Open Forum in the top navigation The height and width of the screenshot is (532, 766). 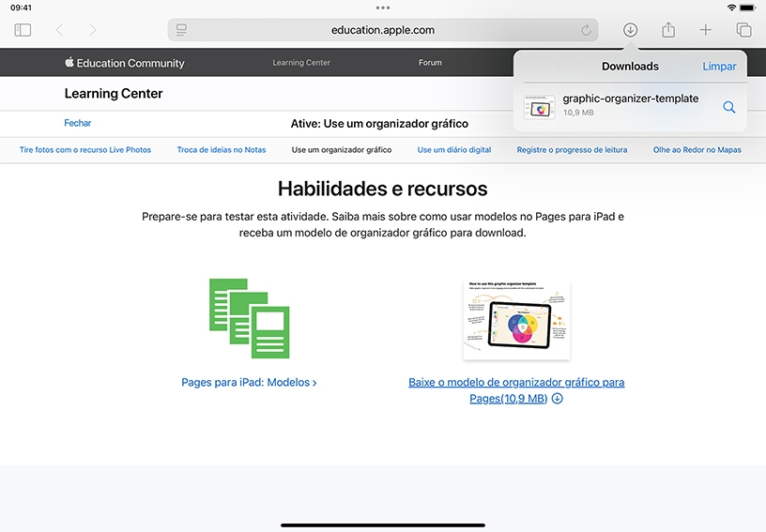(x=430, y=63)
